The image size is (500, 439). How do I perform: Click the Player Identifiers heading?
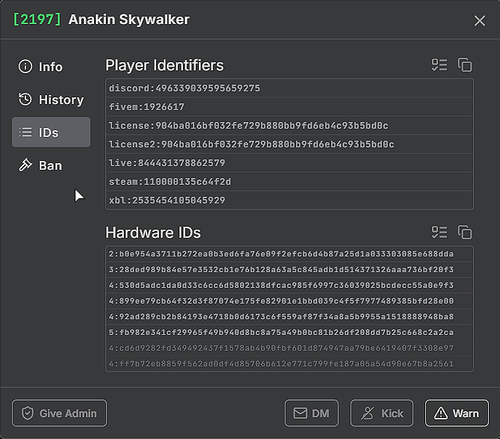[x=164, y=65]
